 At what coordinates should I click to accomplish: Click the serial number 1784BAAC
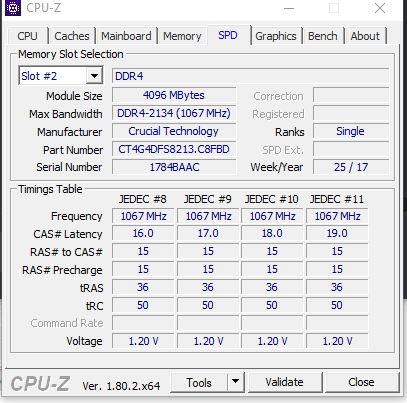[x=174, y=167]
